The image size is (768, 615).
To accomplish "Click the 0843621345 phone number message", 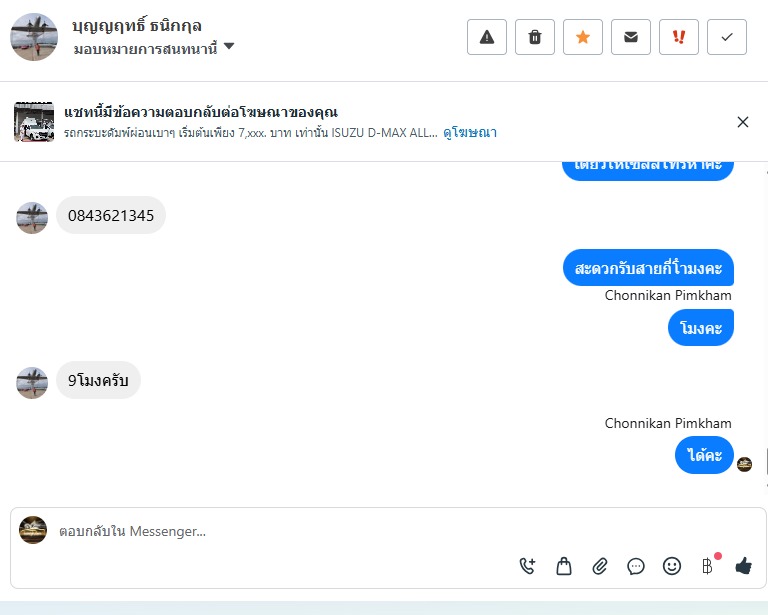I will click(x=111, y=215).
